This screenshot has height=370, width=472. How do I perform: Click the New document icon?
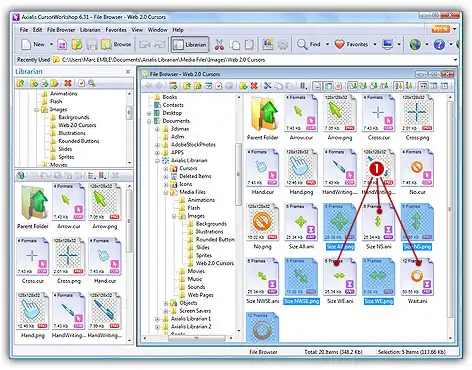click(x=26, y=44)
